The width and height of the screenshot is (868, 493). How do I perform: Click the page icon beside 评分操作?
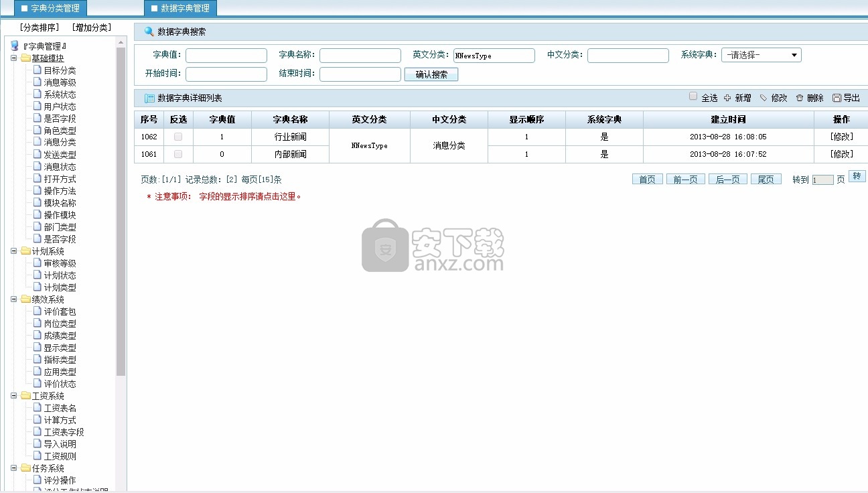coord(38,480)
